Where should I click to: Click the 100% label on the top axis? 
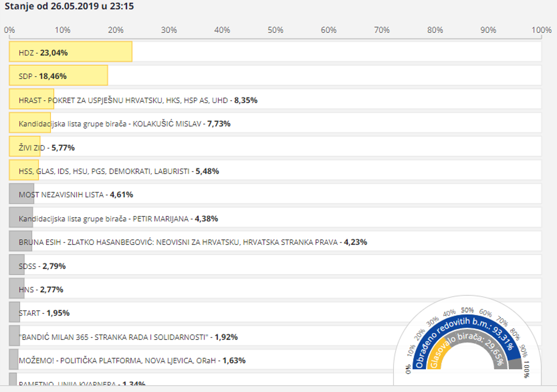(x=541, y=30)
